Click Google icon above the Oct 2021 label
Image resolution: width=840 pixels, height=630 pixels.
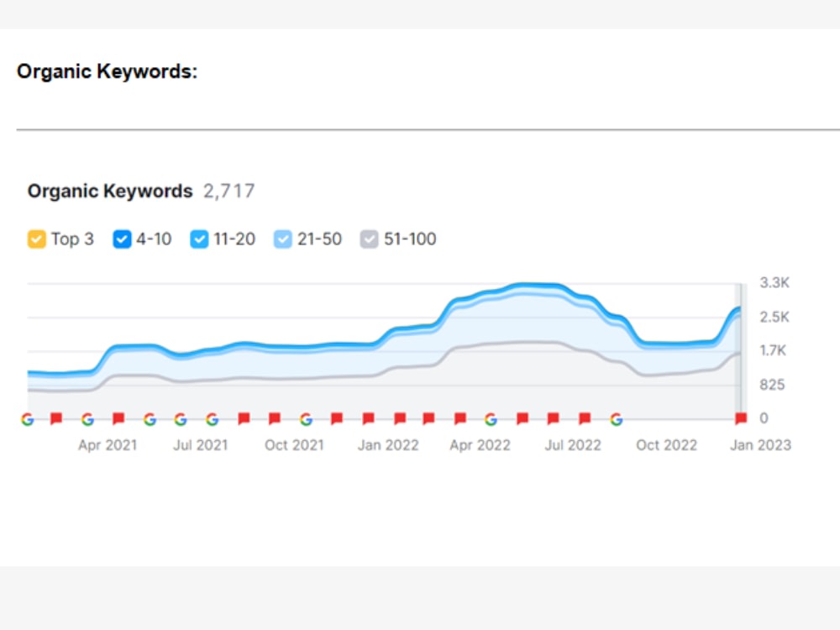(306, 419)
